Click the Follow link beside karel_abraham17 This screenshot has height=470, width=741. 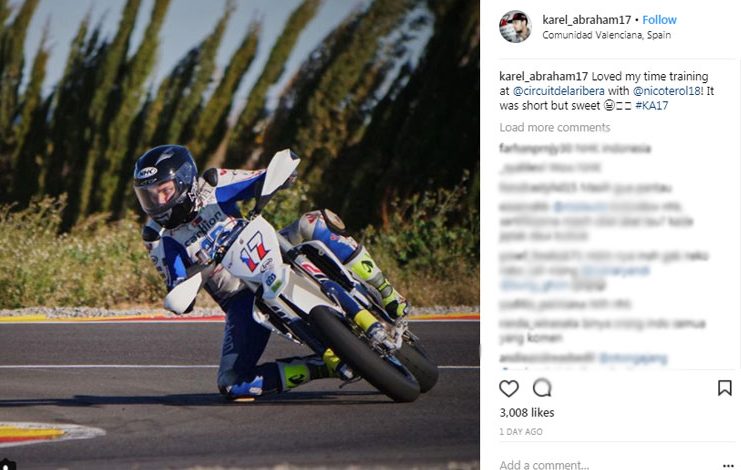659,20
